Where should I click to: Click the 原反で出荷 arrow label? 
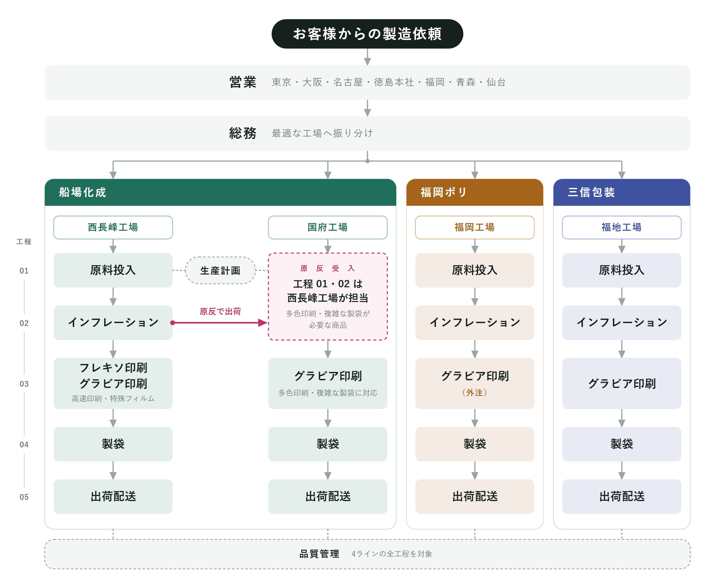[220, 311]
